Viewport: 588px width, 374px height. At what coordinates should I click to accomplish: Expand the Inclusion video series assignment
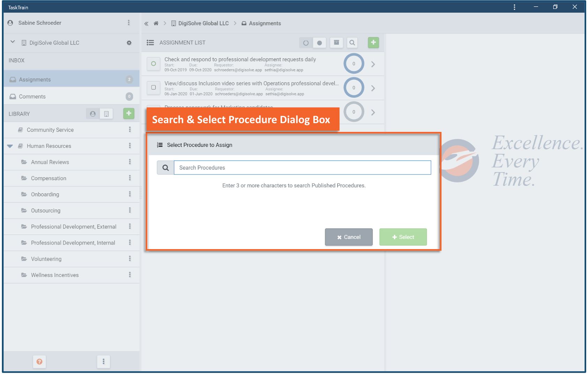[373, 88]
